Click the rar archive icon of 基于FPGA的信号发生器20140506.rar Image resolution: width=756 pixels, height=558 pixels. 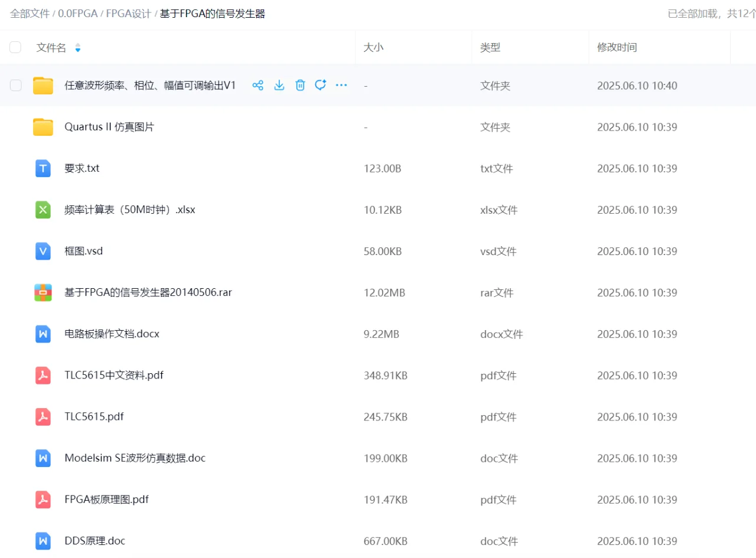[43, 292]
